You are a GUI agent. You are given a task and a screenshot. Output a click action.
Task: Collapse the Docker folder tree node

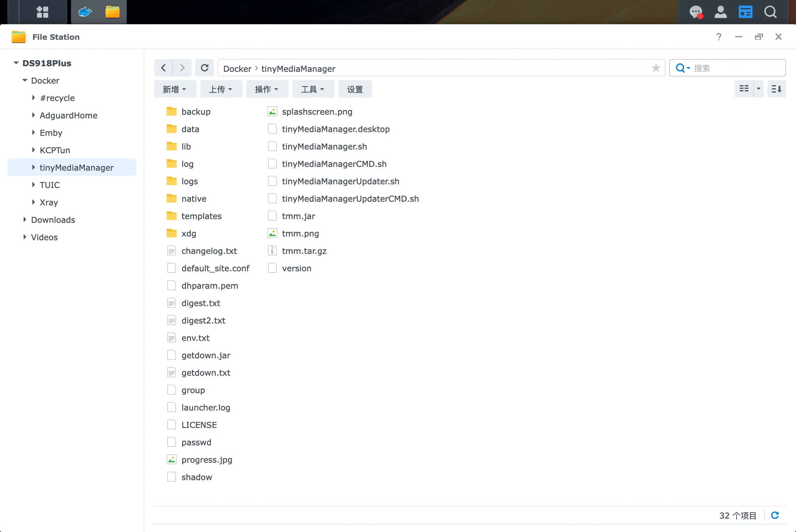point(25,80)
